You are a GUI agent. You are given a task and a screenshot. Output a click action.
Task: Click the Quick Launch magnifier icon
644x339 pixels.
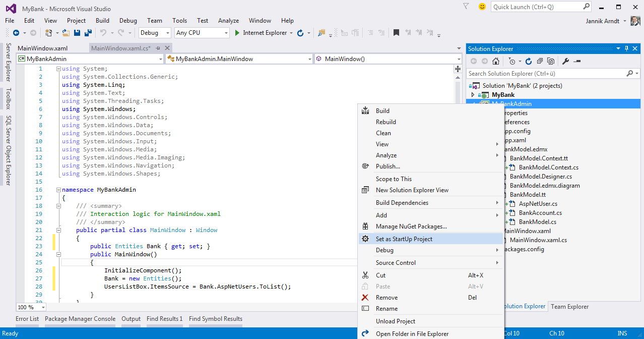pyautogui.click(x=586, y=7)
